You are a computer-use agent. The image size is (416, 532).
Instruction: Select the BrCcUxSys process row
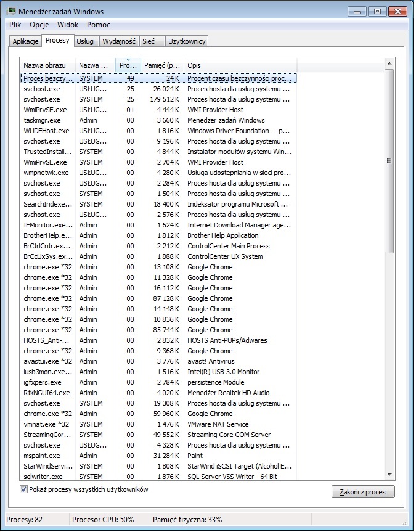(x=158, y=256)
